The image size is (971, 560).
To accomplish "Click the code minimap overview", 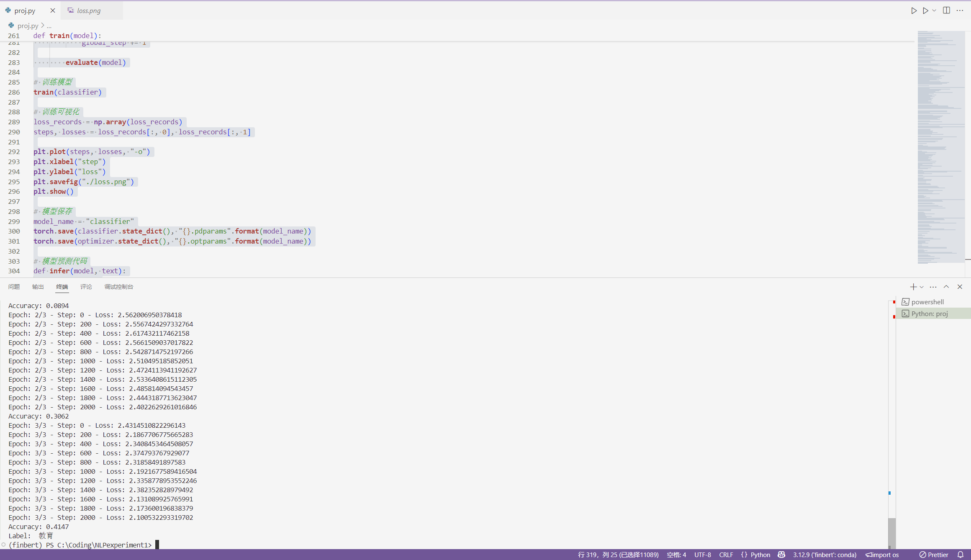I will click(x=941, y=146).
